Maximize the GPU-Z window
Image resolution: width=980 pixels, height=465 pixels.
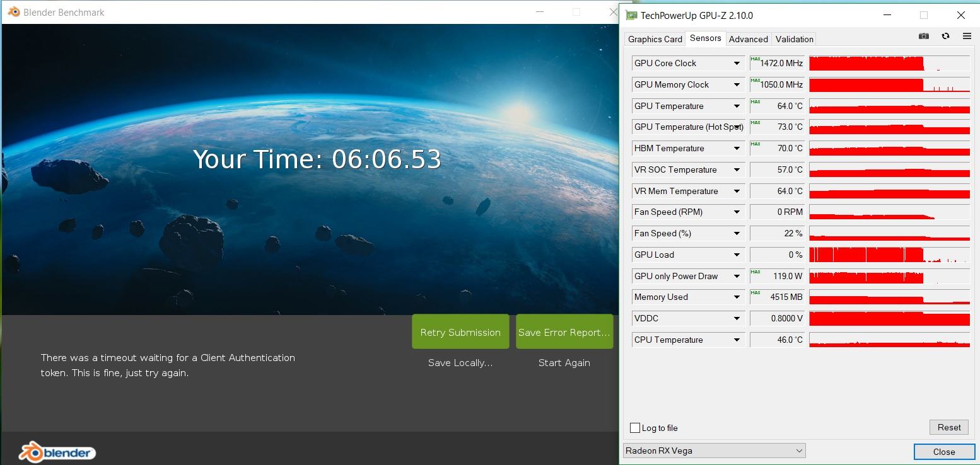click(x=924, y=15)
